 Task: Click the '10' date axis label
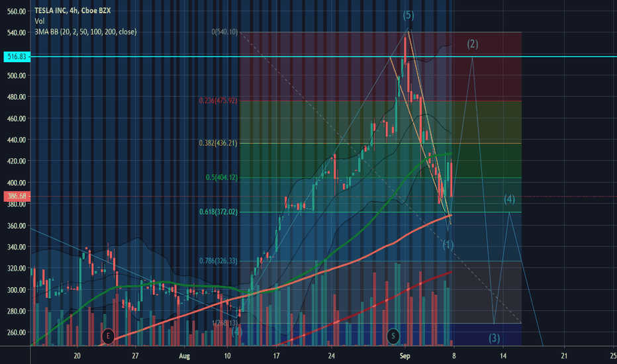228,356
